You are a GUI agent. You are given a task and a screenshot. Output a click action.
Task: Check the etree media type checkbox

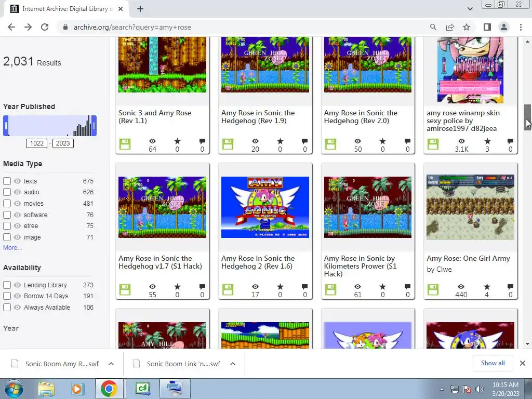pyautogui.click(x=7, y=225)
